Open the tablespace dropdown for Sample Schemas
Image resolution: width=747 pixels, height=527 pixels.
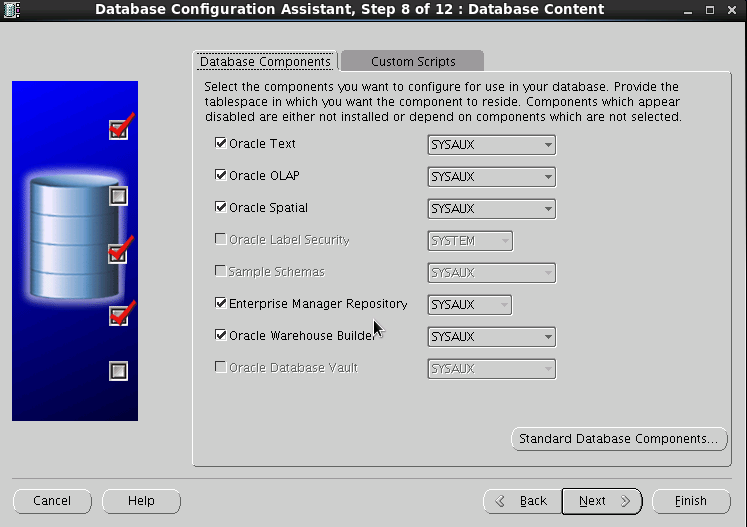(x=492, y=273)
